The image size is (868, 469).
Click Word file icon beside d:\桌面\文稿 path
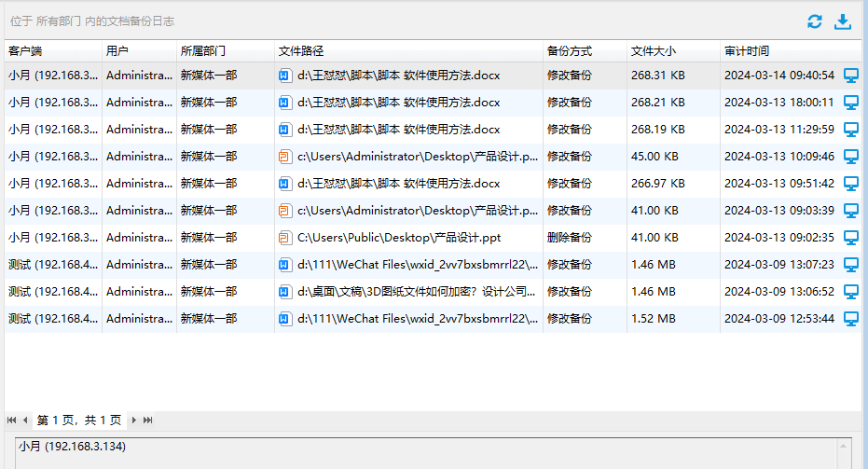284,292
